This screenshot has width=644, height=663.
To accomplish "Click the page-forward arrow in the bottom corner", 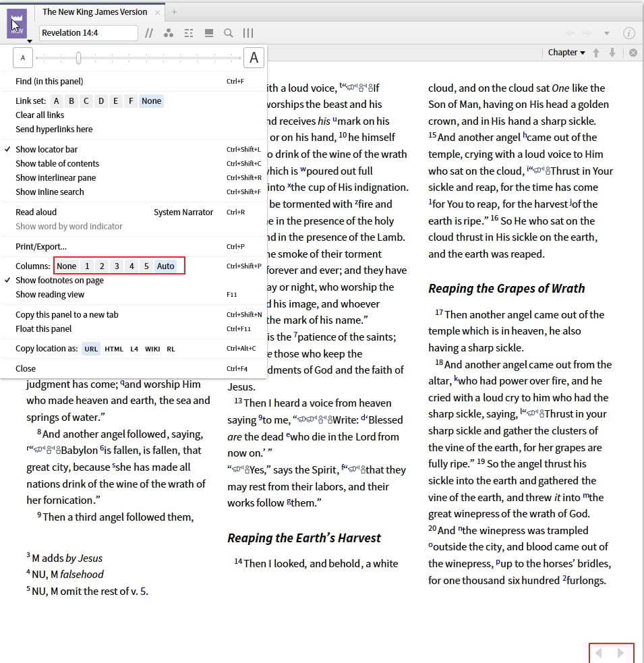I will click(621, 653).
